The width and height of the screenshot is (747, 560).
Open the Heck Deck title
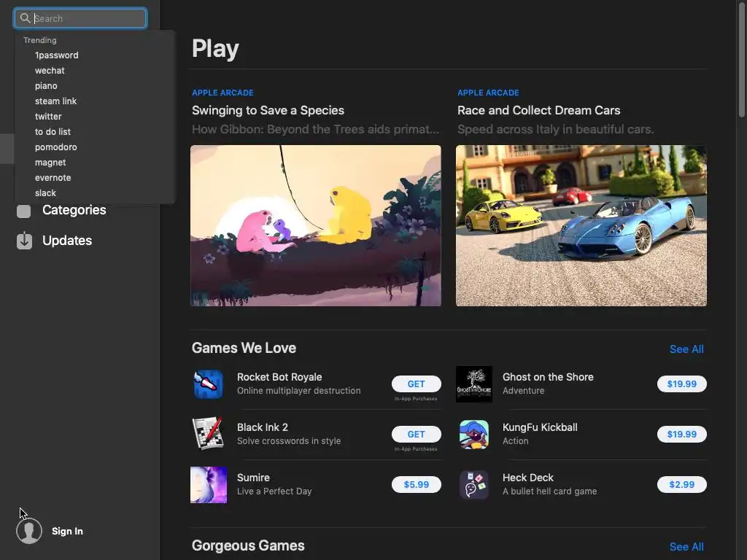pyautogui.click(x=528, y=478)
